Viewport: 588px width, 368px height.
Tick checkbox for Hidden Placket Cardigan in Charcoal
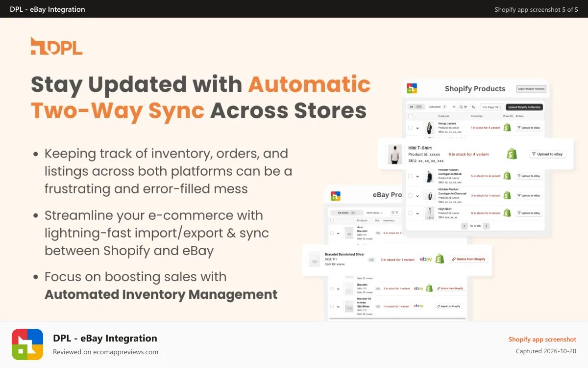pos(410,195)
